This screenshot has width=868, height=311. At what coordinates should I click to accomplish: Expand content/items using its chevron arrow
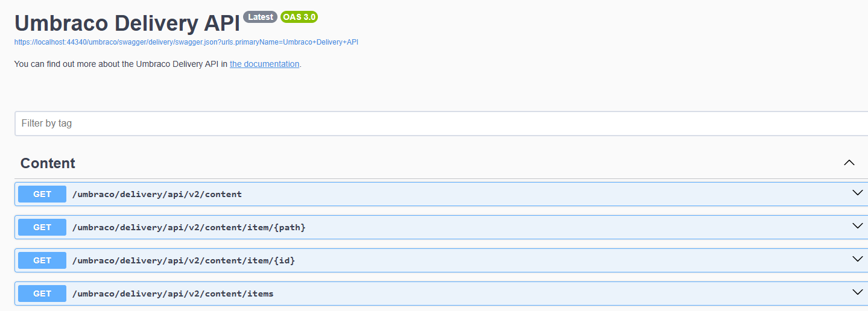(858, 292)
